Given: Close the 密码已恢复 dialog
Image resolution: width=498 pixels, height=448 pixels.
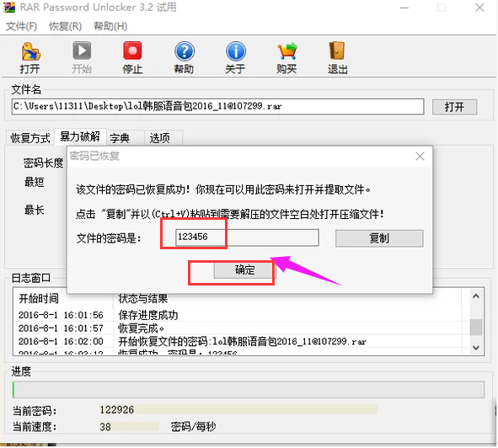Looking at the screenshot, I should click(420, 157).
